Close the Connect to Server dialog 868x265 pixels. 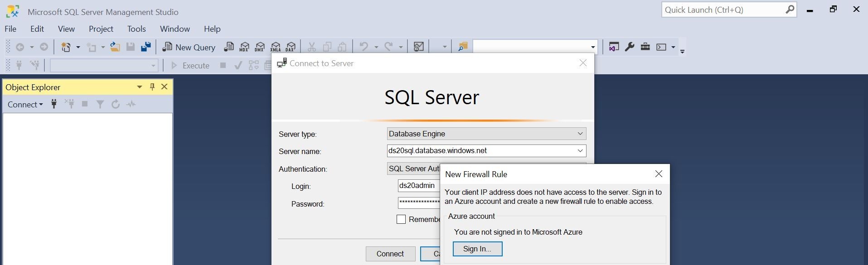(583, 63)
